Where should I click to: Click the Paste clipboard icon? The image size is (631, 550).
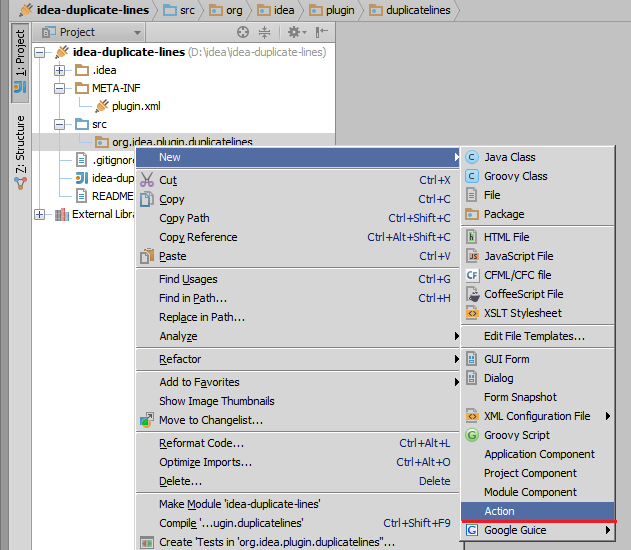(147, 256)
